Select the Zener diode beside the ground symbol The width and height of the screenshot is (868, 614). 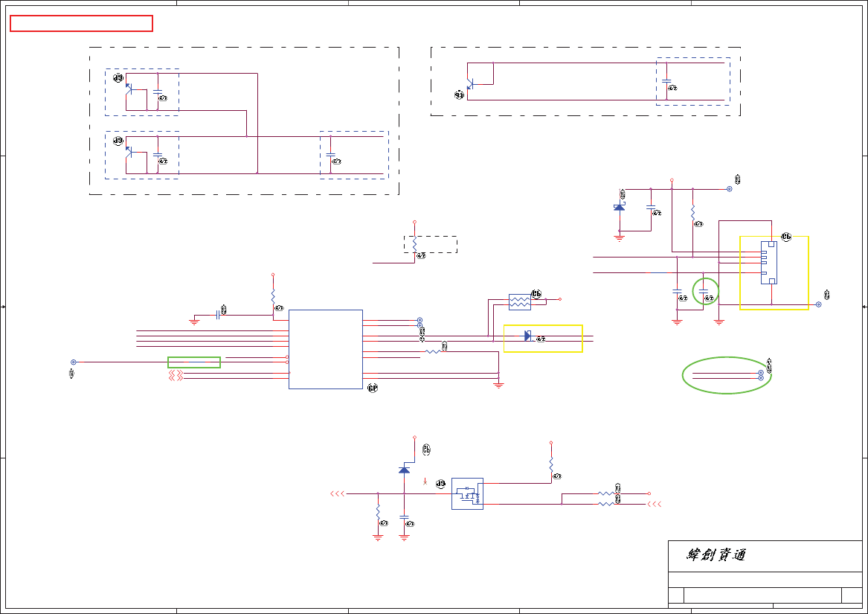pos(620,207)
